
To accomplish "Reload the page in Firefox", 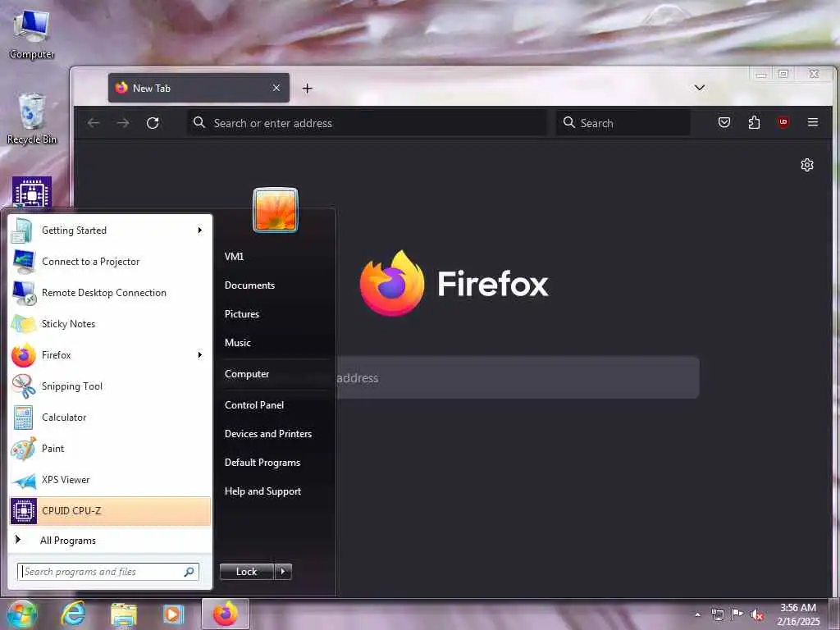I will (153, 123).
